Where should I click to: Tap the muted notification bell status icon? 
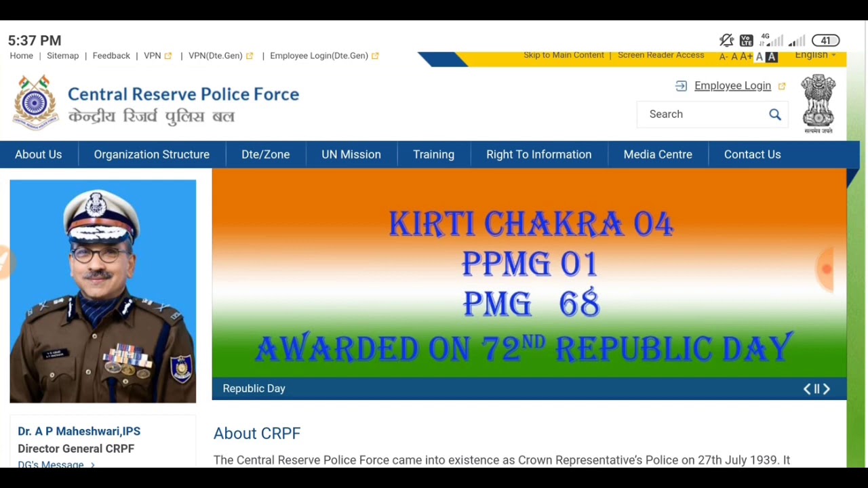click(726, 41)
